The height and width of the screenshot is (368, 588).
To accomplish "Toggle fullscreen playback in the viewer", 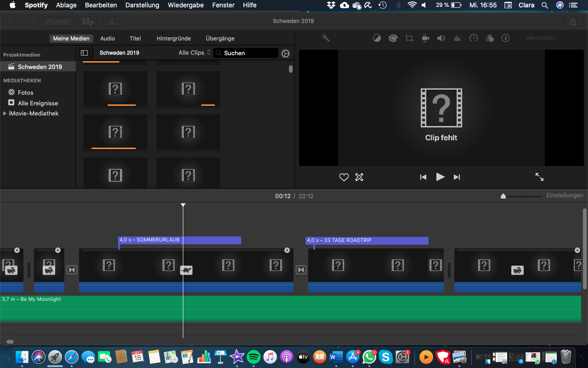I will coord(540,177).
